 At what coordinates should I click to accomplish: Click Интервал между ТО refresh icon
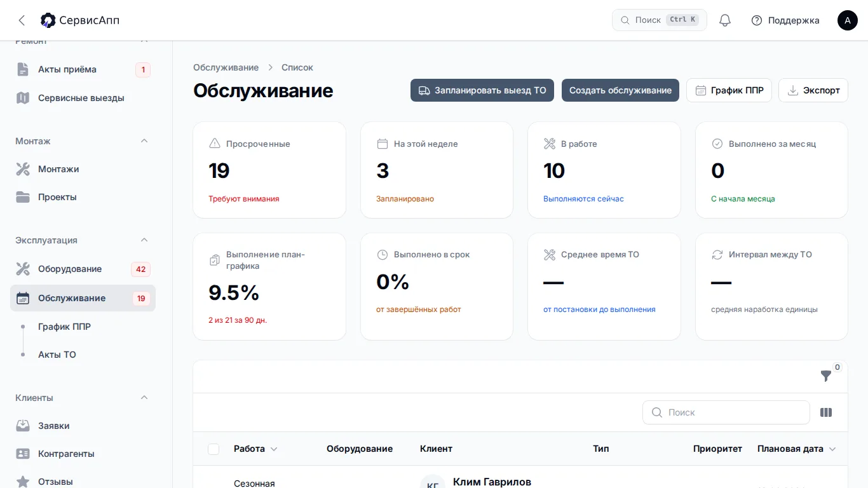(x=717, y=254)
